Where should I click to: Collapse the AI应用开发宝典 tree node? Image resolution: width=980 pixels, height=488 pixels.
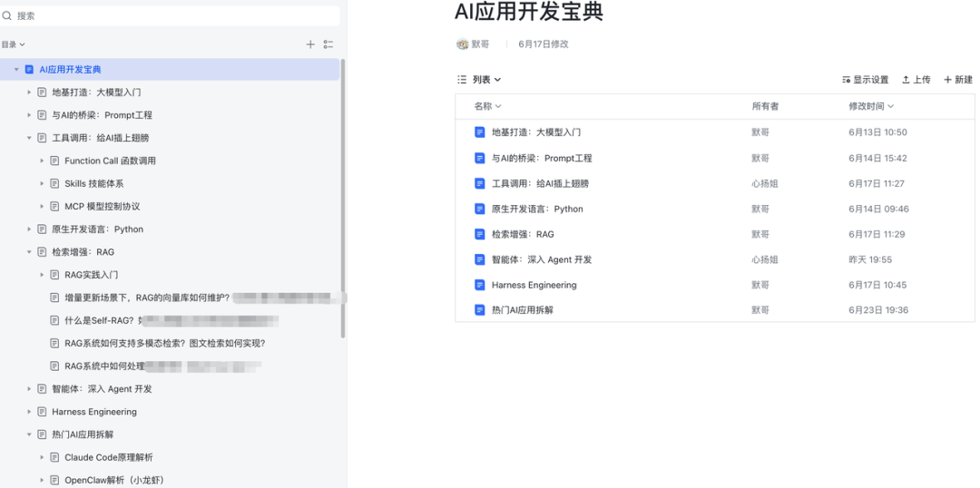click(16, 69)
